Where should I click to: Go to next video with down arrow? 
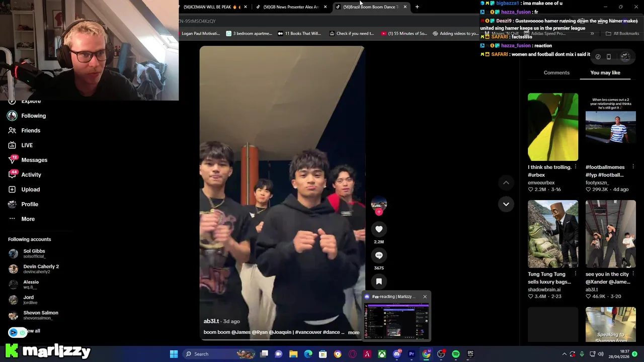[506, 204]
